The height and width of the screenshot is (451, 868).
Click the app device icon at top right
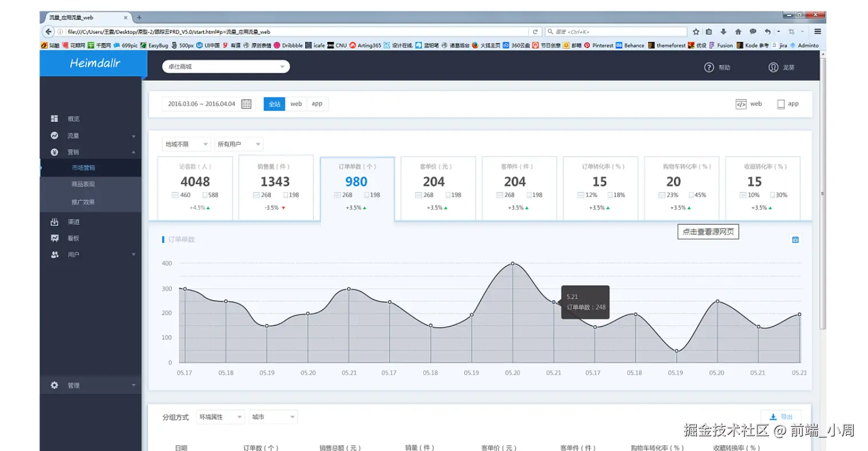(780, 104)
